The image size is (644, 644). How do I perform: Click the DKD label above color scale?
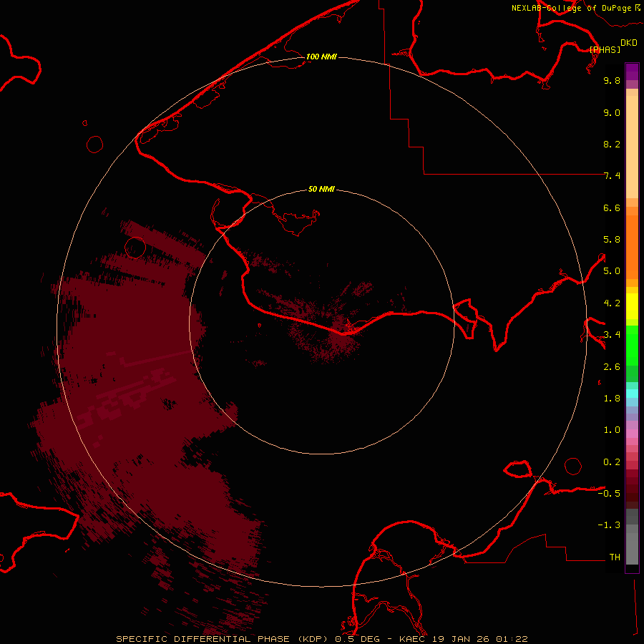click(628, 43)
